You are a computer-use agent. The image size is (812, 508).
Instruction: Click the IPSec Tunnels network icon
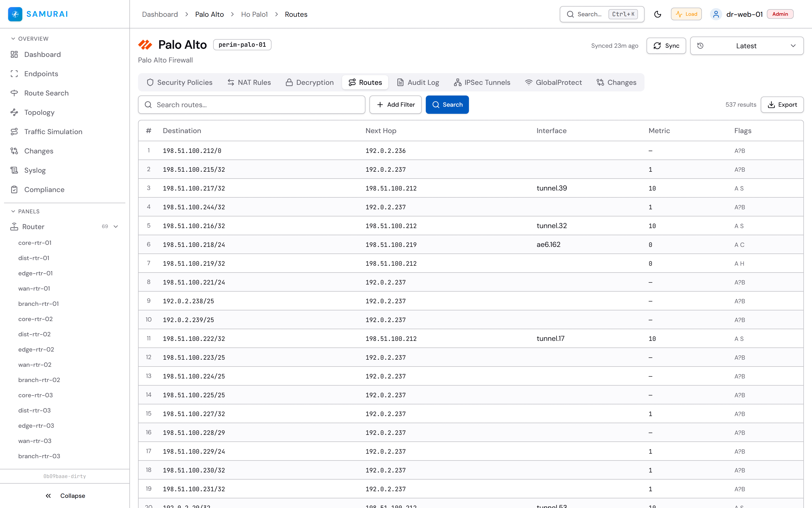point(458,83)
